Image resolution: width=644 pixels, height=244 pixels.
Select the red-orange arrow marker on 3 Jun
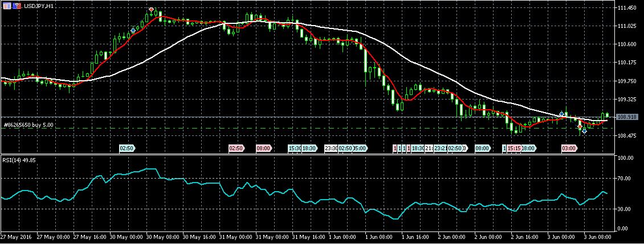(579, 127)
